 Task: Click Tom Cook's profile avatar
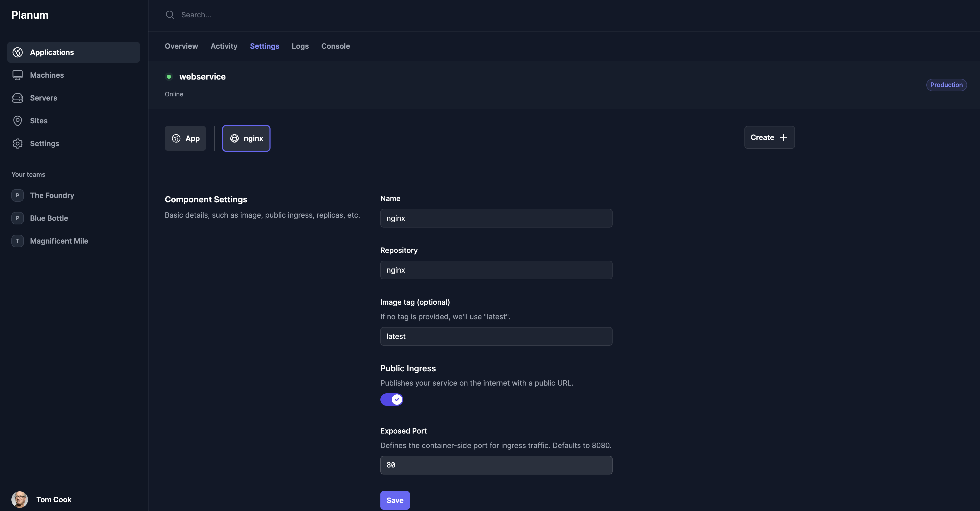(x=20, y=499)
